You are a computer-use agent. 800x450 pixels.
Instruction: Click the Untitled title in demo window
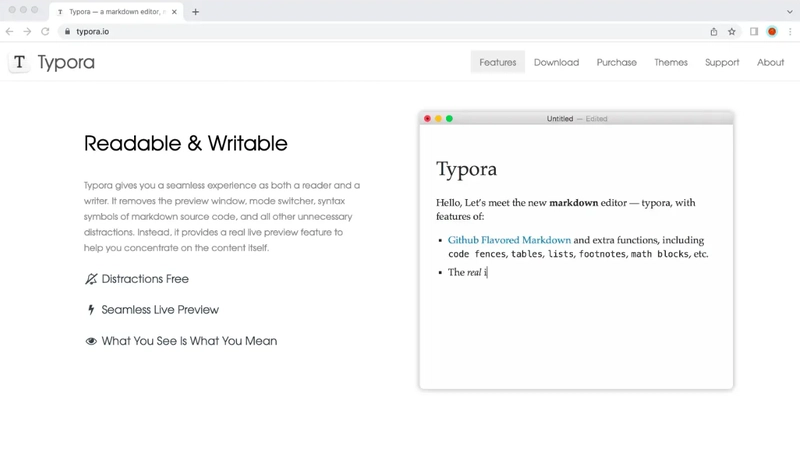coord(560,118)
